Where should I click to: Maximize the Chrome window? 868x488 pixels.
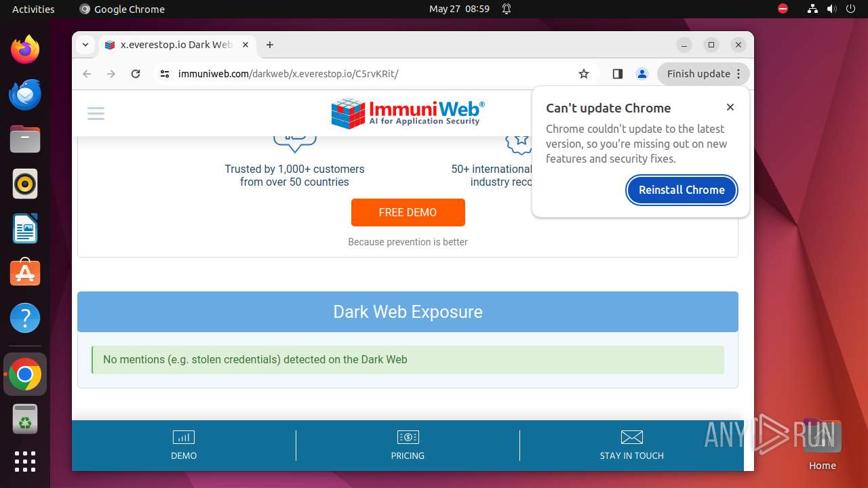[711, 45]
